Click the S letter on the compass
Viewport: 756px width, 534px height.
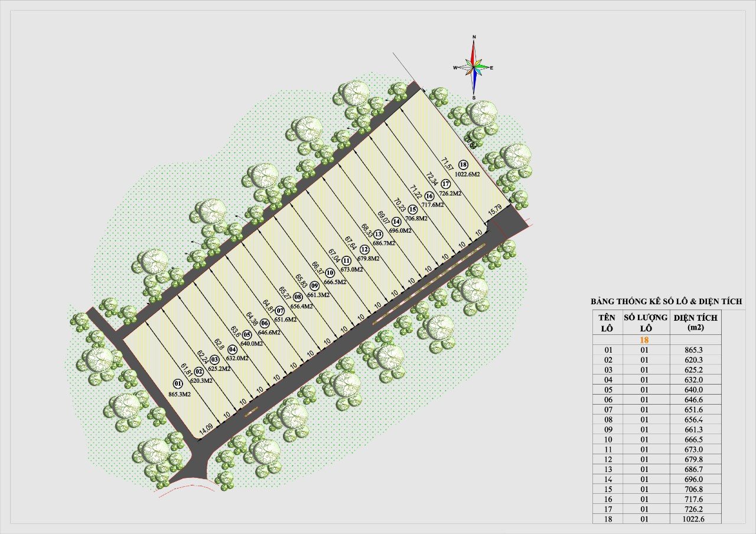[x=474, y=97]
